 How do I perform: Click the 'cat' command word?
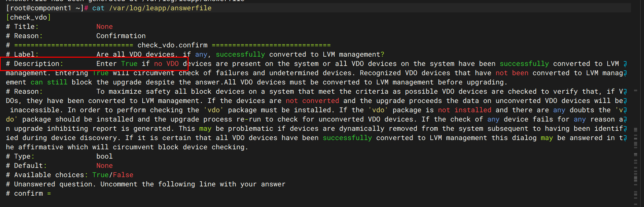(98, 8)
